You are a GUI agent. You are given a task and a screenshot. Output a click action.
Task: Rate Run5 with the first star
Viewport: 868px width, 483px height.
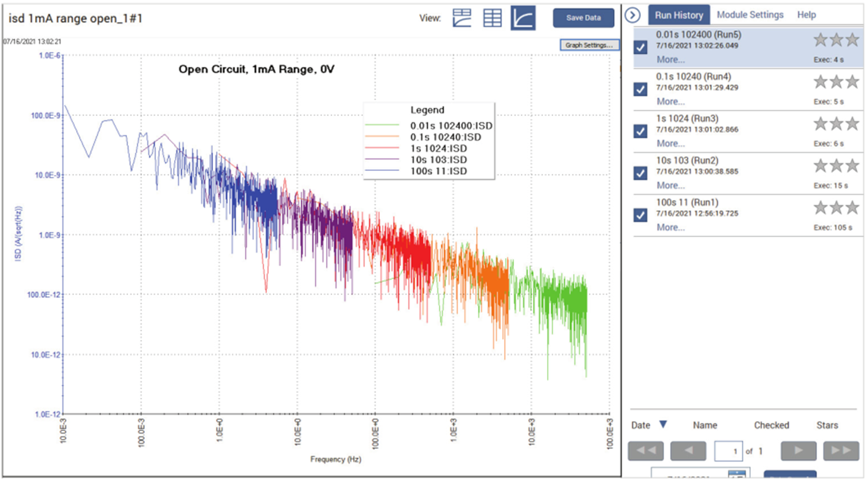(820, 39)
